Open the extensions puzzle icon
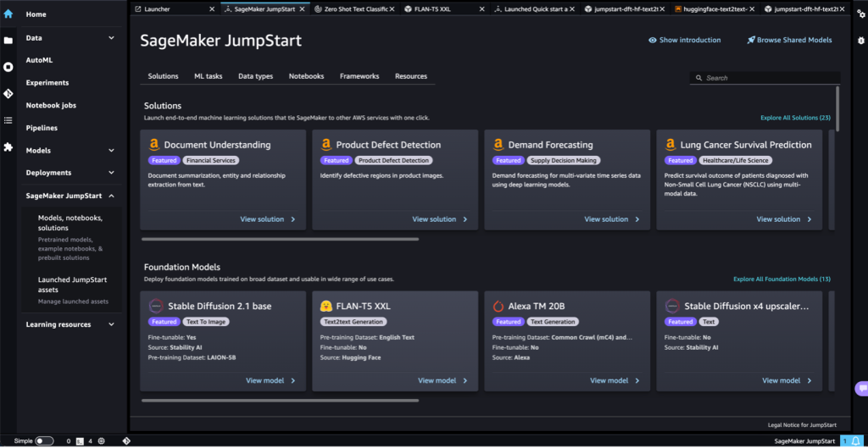 [8, 147]
